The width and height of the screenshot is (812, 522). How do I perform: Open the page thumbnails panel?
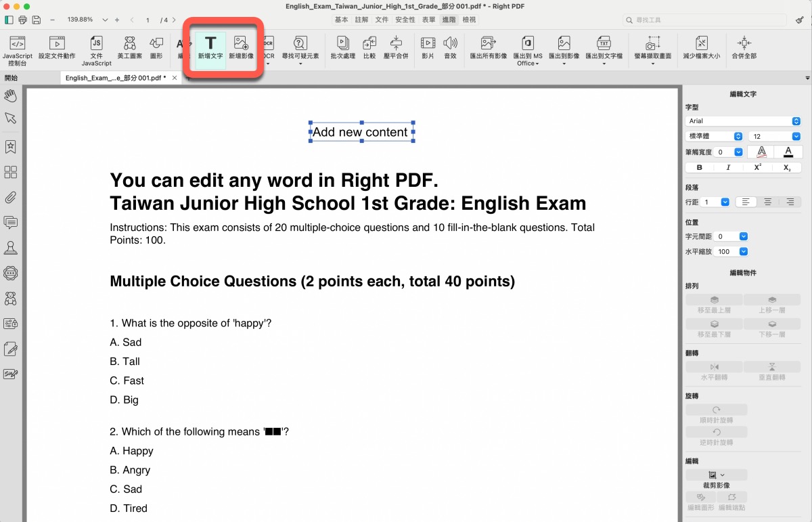(x=10, y=172)
